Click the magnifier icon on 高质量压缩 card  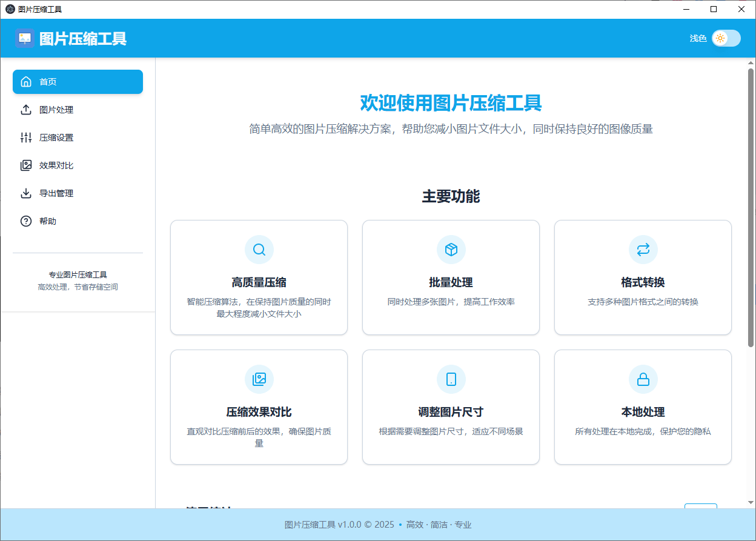coord(259,249)
